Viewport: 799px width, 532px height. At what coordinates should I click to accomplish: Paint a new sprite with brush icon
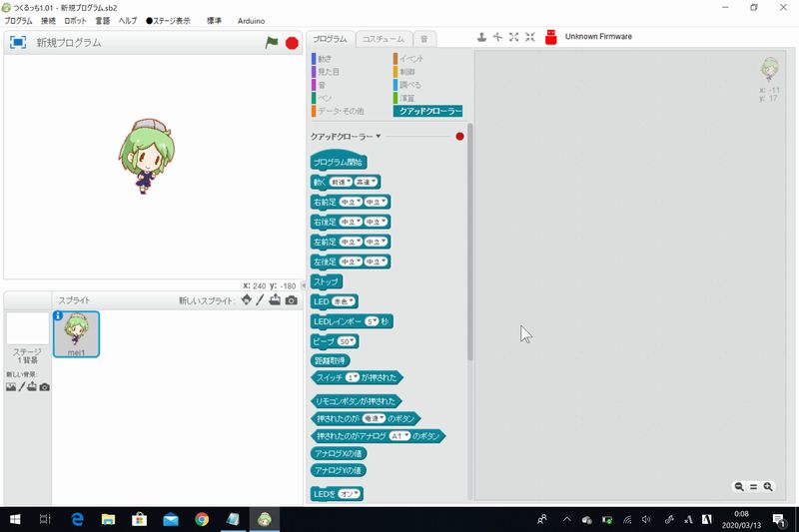click(260, 300)
